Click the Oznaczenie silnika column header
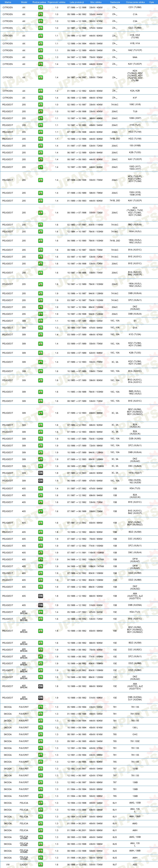 [135, 2]
